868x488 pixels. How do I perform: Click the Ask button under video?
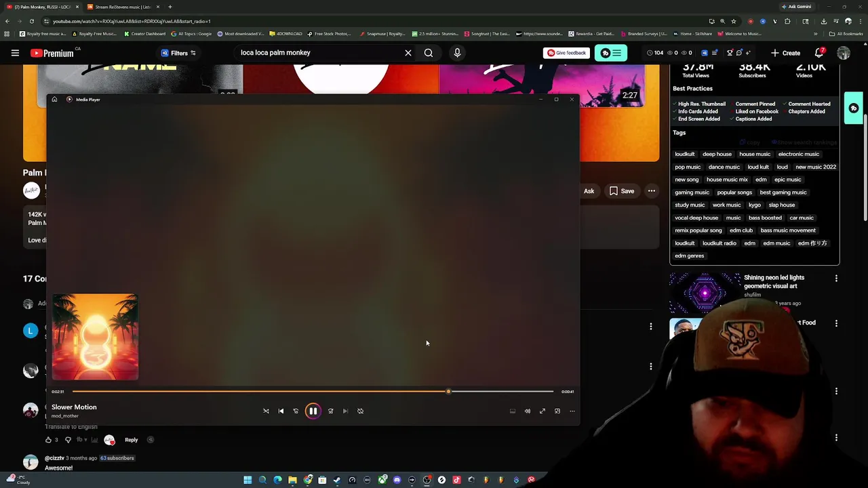pyautogui.click(x=589, y=191)
